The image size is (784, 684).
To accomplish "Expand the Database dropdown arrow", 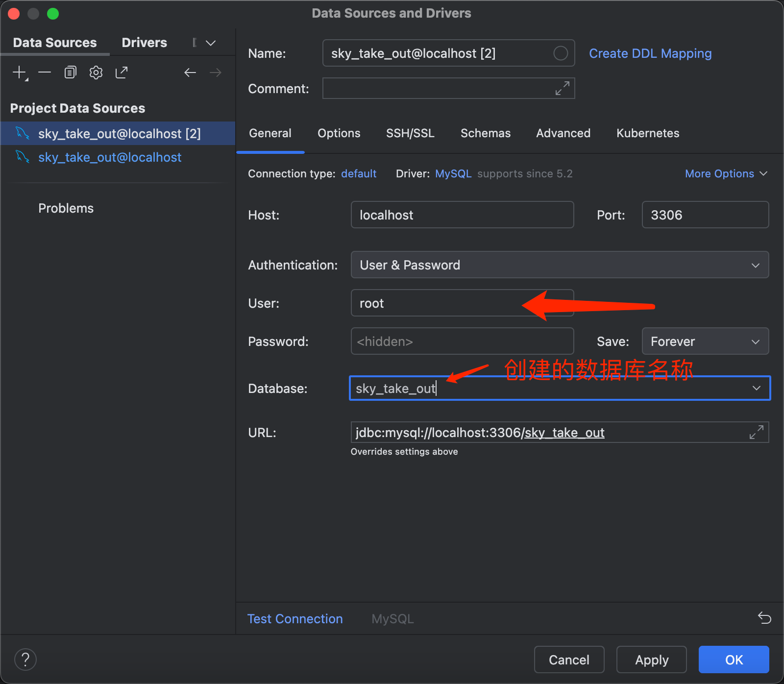I will pyautogui.click(x=757, y=388).
